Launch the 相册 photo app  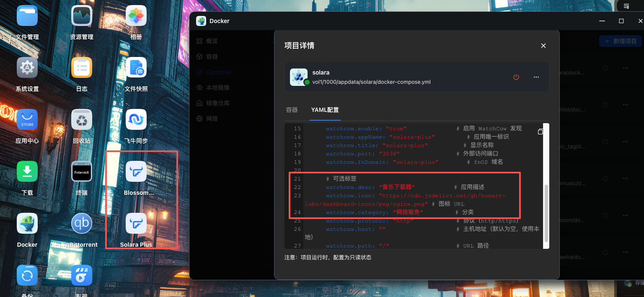coord(136,16)
